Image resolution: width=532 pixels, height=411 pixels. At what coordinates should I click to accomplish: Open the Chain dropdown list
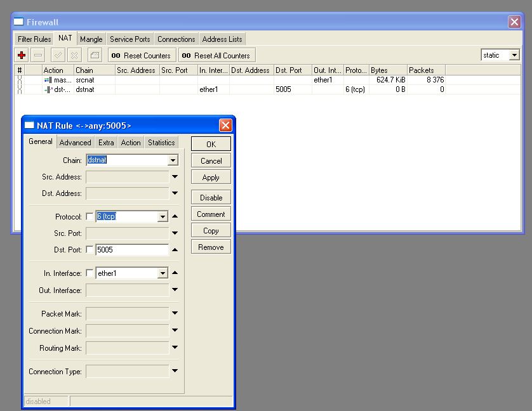[173, 160]
